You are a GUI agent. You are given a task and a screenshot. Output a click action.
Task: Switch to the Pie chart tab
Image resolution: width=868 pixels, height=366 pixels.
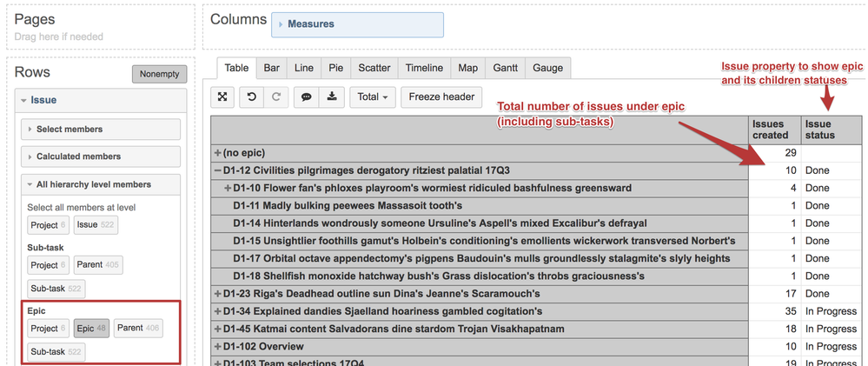click(335, 68)
